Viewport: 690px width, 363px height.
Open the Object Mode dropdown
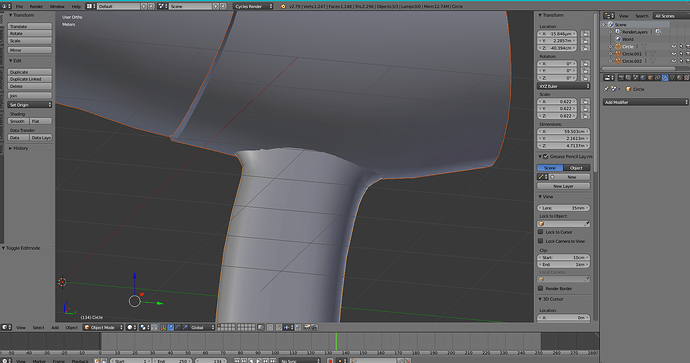[103, 327]
